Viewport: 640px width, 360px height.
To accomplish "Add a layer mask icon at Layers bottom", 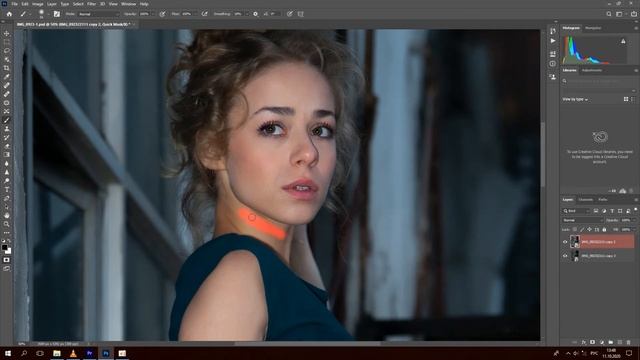I will 592,342.
